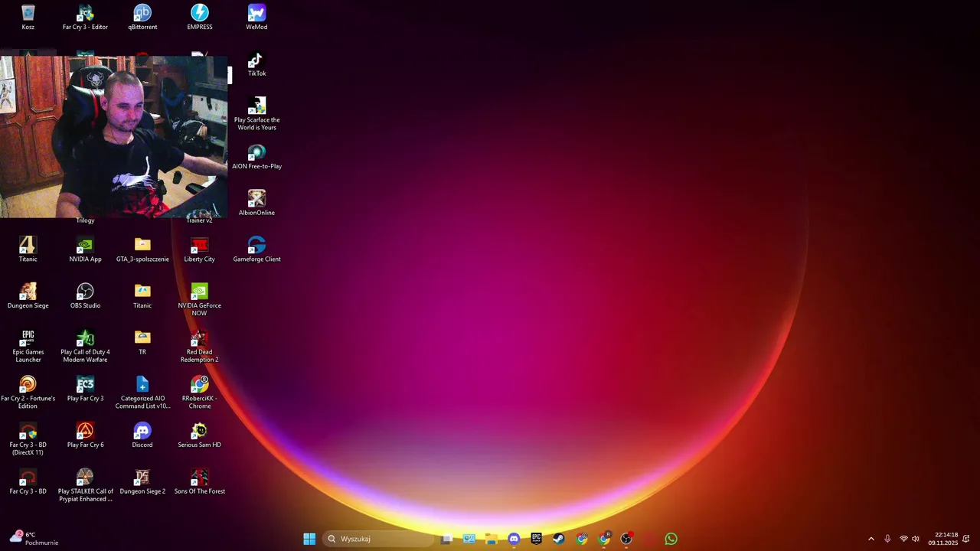Viewport: 980px width, 551px height.
Task: Open Epic Games from the taskbar
Action: 536,539
